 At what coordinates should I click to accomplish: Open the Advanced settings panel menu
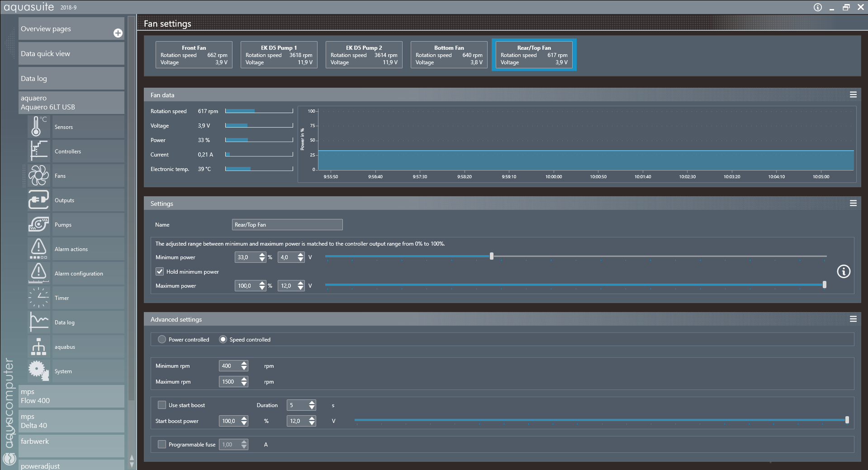[853, 319]
